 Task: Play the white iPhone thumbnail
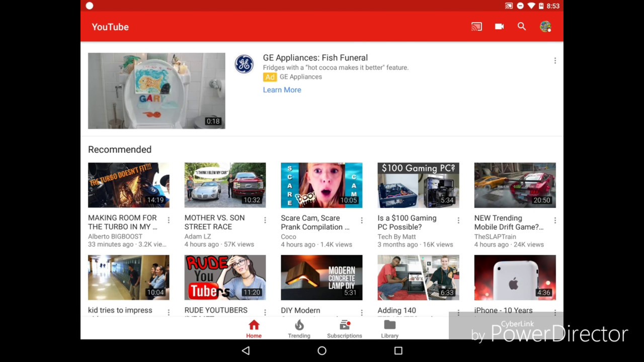pyautogui.click(x=515, y=278)
